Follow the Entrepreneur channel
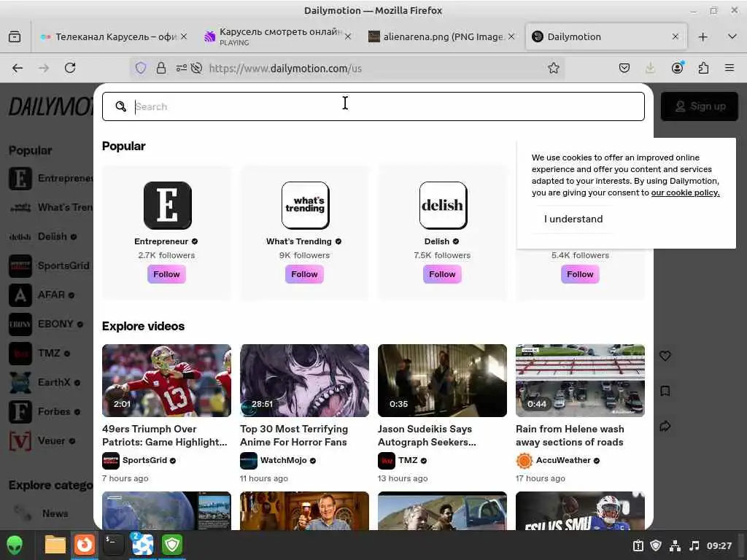Image resolution: width=747 pixels, height=560 pixels. (166, 274)
